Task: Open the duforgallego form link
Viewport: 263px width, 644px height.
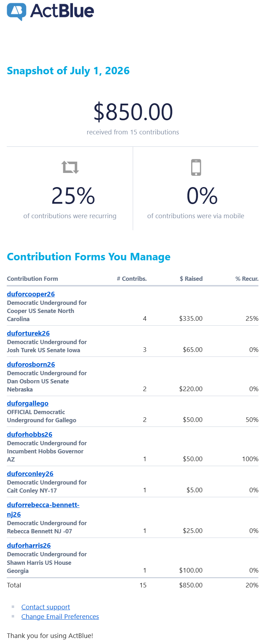Action: tap(28, 403)
